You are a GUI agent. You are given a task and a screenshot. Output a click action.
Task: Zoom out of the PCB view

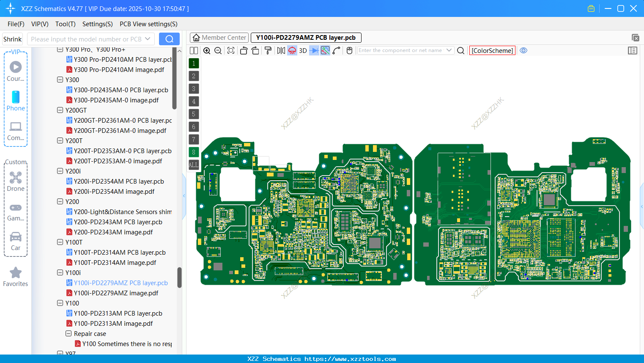pos(218,50)
